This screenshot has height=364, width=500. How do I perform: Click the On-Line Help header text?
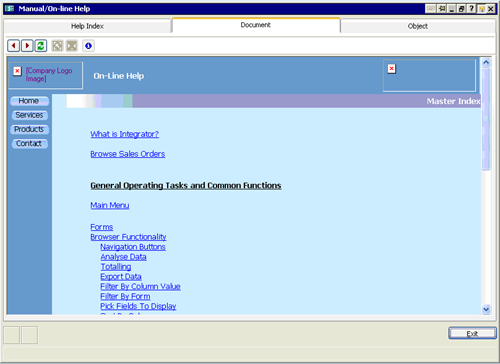pyautogui.click(x=119, y=76)
